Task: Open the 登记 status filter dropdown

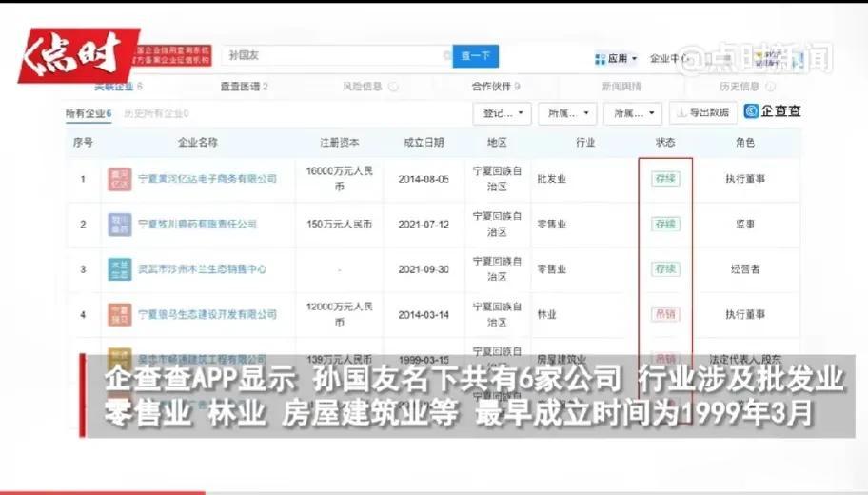Action: coord(502,113)
